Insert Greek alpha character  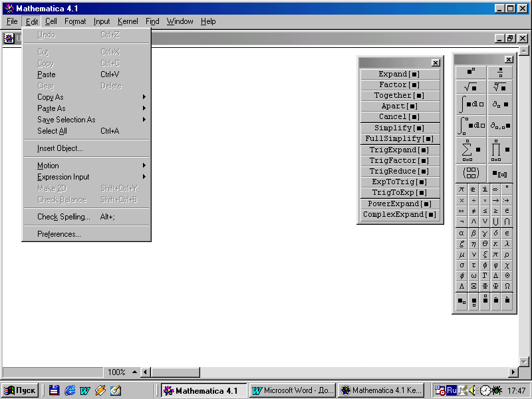[462, 233]
